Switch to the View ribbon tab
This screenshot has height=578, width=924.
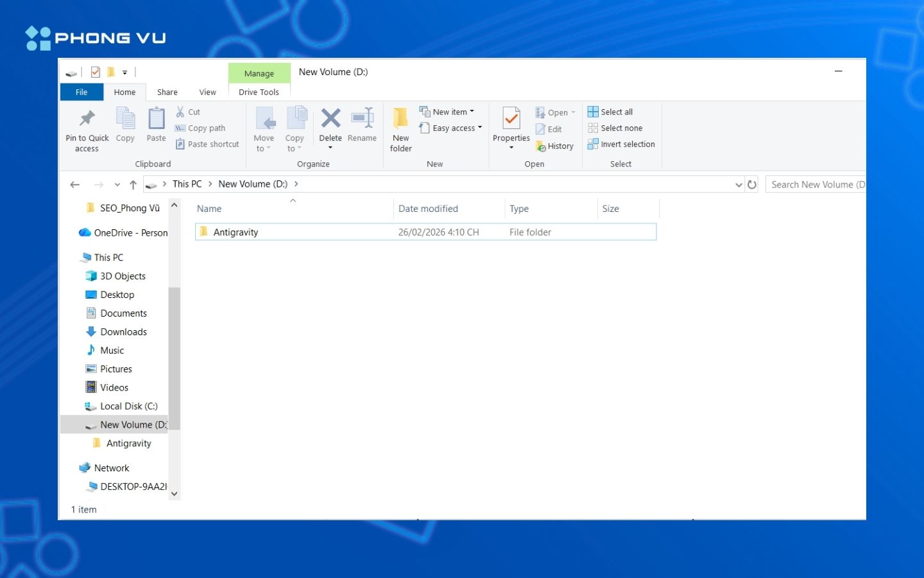(207, 92)
